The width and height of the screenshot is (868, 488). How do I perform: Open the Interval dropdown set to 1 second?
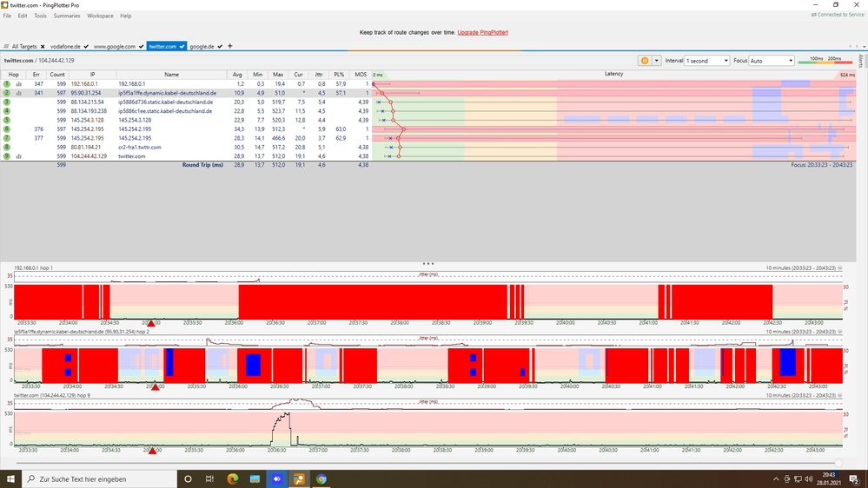click(706, 61)
